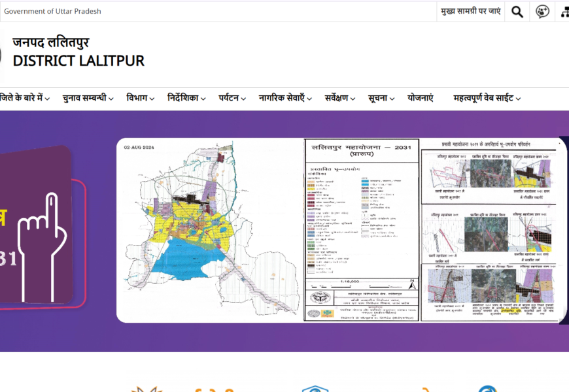This screenshot has width=569, height=392.
Task: Expand the महत्वपूर्ण वेब साईट dropdown arrow
Action: click(x=518, y=99)
